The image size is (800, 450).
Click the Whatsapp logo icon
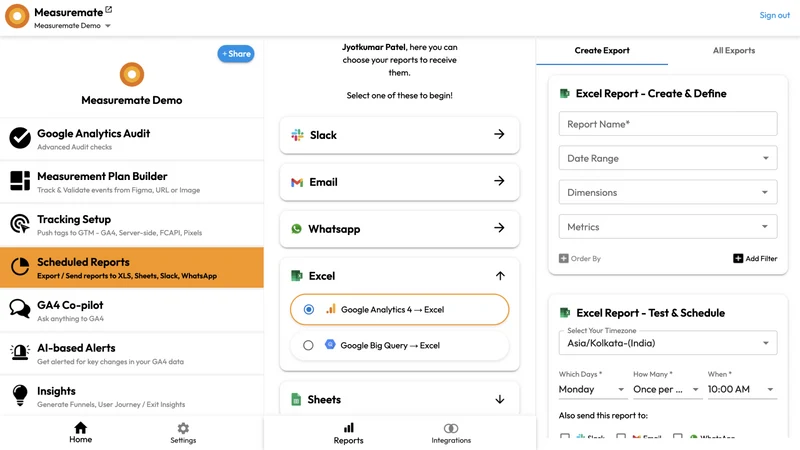click(296, 229)
